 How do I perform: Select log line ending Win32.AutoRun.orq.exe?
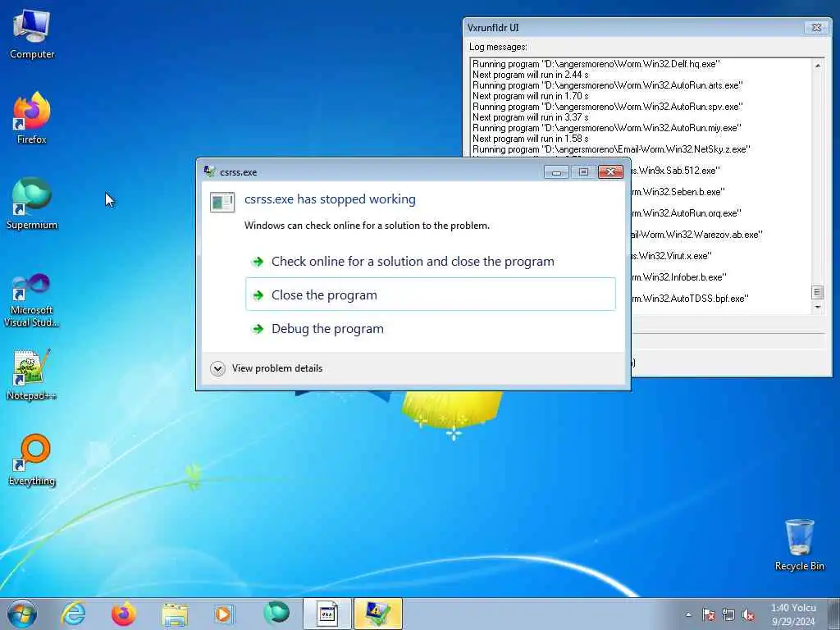pos(687,213)
